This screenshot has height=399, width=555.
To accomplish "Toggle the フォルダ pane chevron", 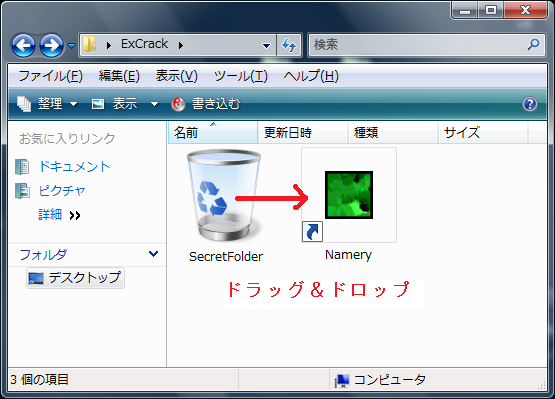I will [153, 253].
